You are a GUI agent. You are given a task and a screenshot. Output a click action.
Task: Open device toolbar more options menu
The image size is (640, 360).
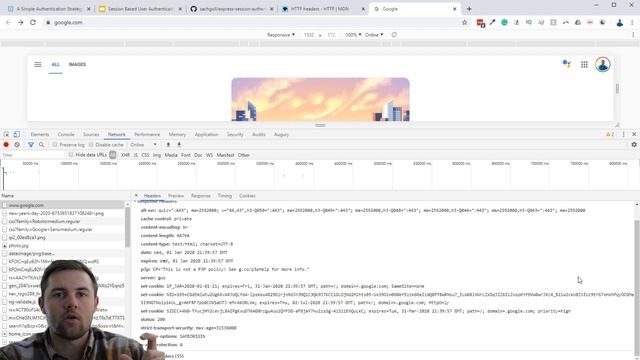pos(633,35)
